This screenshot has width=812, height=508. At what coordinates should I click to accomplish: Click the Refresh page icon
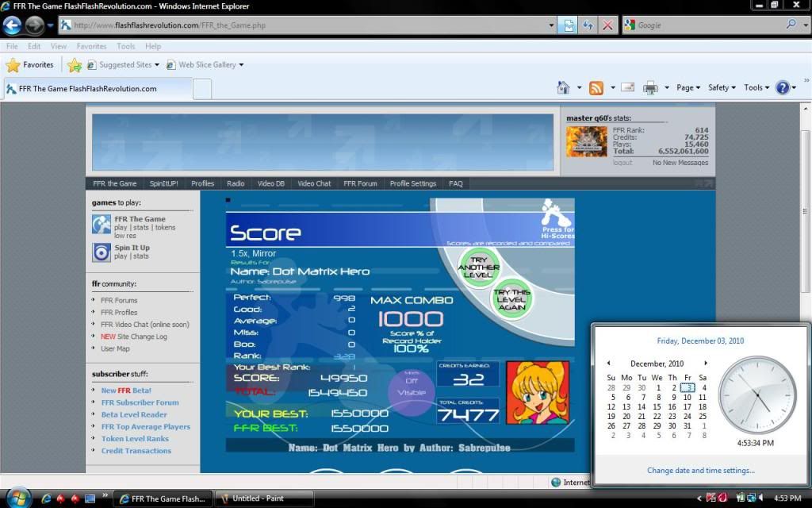click(588, 25)
